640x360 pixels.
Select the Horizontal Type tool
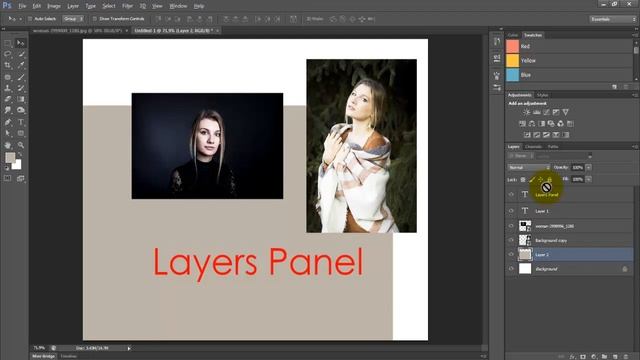tap(20, 122)
